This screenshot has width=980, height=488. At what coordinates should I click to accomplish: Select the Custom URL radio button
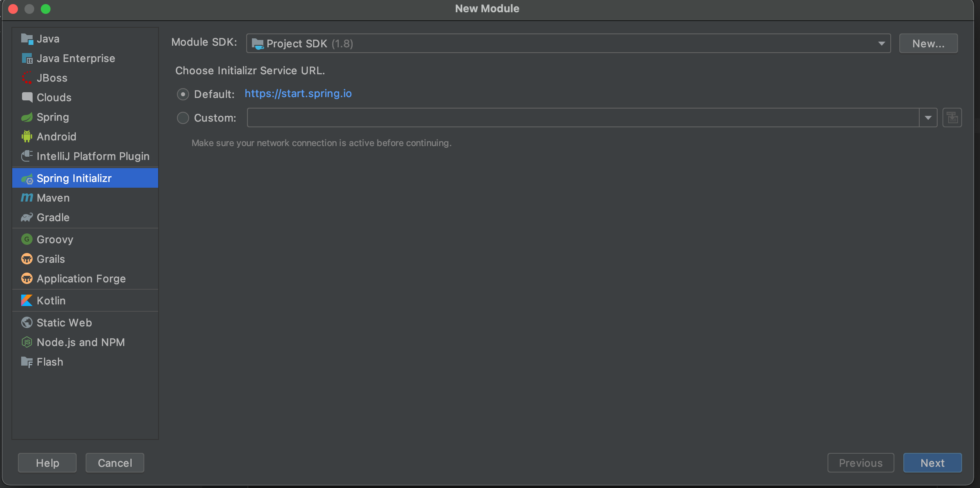(183, 118)
